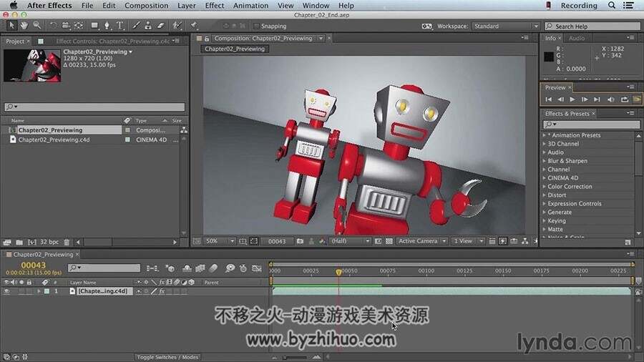The width and height of the screenshot is (644, 362).
Task: Create a new folder in Project panel
Action: pyautogui.click(x=19, y=242)
